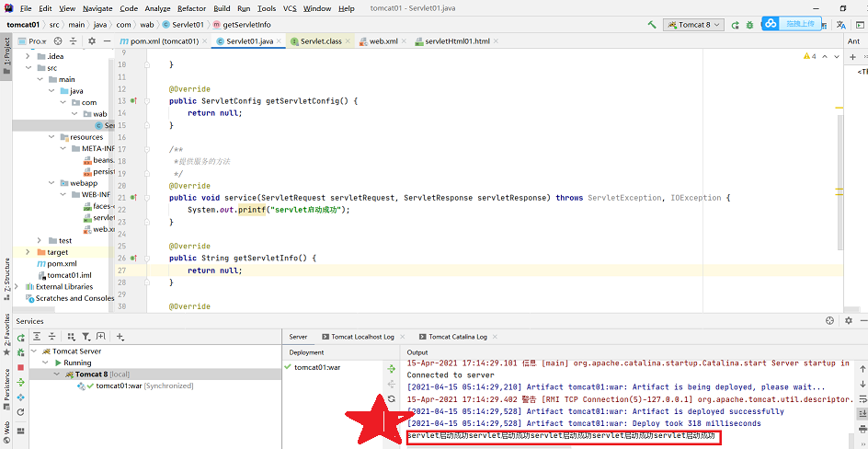The image size is (868, 449).
Task: Open Group By options in the Services toolbar
Action: 71,336
